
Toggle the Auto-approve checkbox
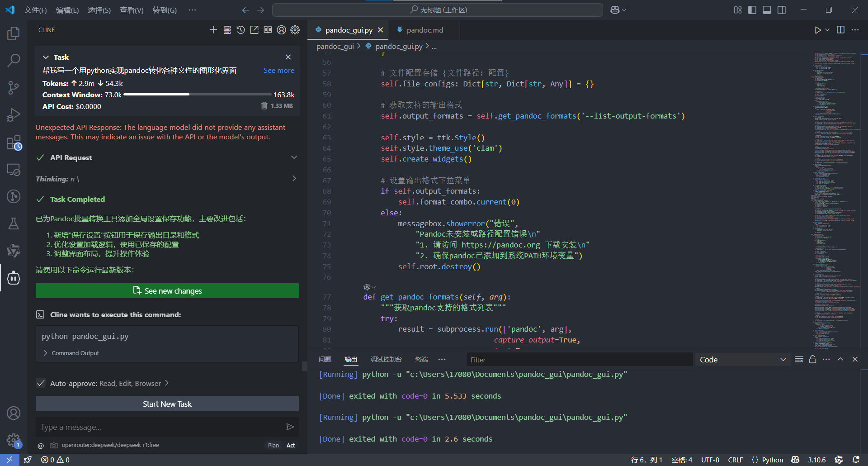pos(41,383)
